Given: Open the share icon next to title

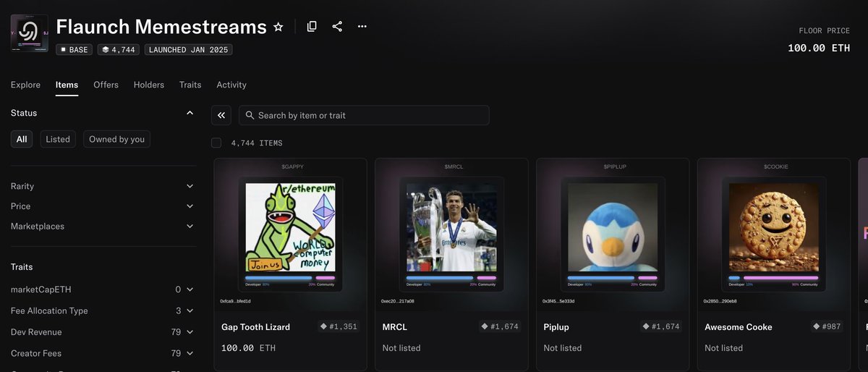Looking at the screenshot, I should tap(337, 26).
